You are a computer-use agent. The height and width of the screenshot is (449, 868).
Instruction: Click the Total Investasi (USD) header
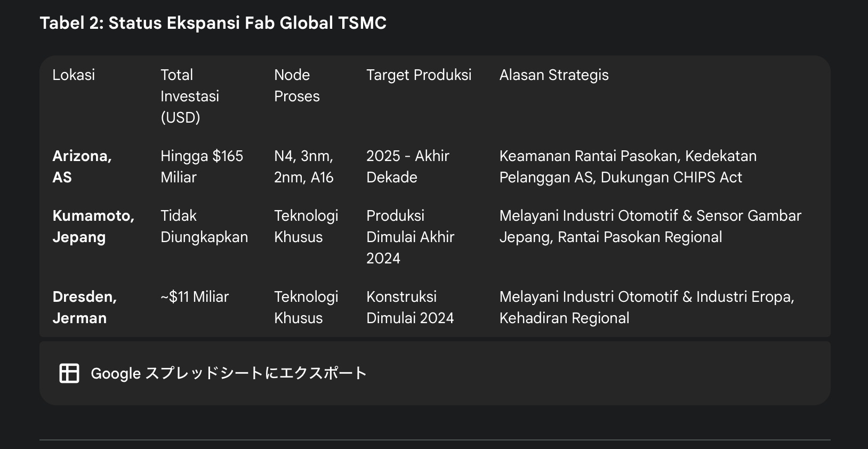[190, 96]
